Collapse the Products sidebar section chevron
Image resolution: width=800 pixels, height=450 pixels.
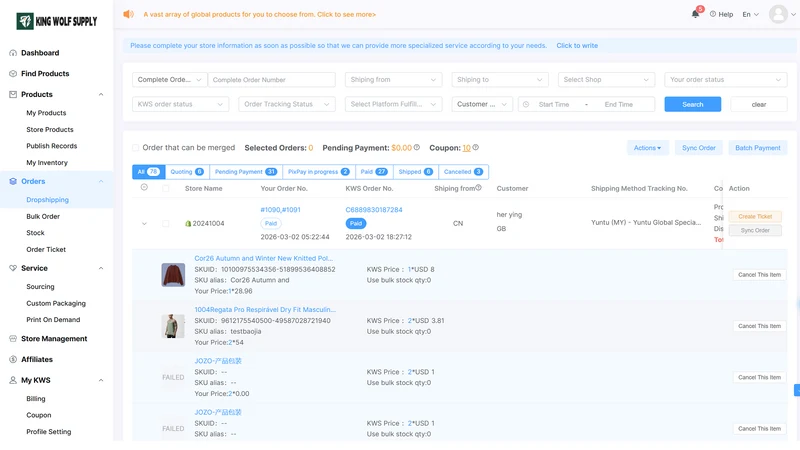click(101, 94)
